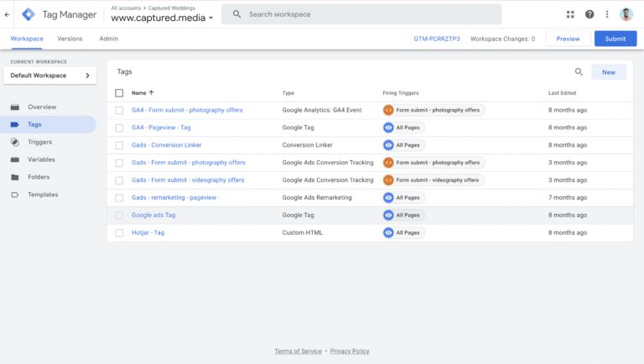644x364 pixels.
Task: Check the box for Hotjar - Tag
Action: click(x=119, y=232)
